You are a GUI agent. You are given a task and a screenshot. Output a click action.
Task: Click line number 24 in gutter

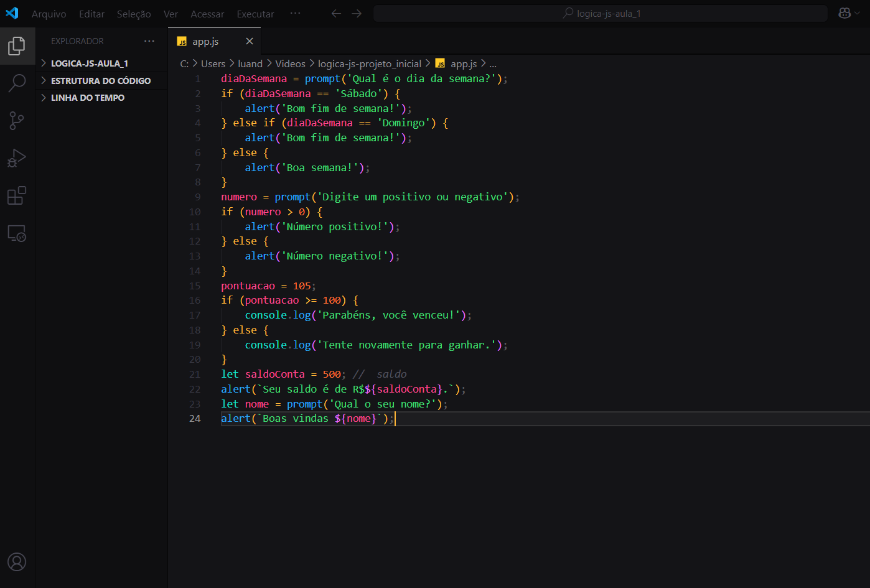[195, 418]
